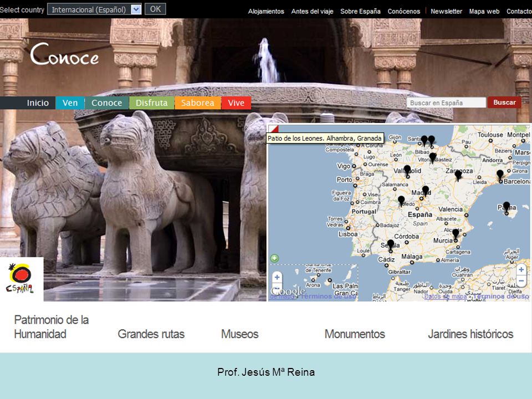The image size is (532, 399).
Task: Focus the Buscar en España search field
Action: 446,103
